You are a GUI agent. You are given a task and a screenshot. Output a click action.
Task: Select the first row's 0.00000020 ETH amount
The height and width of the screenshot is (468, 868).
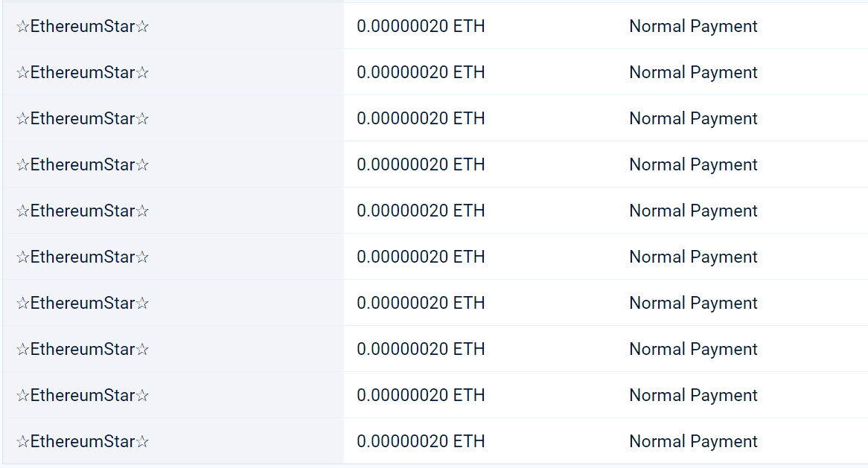click(x=421, y=27)
